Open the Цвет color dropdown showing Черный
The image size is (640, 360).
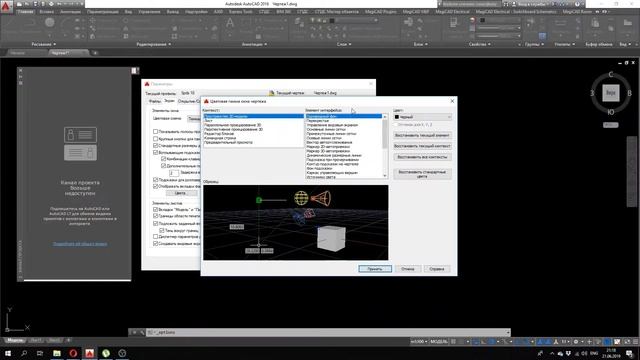pyautogui.click(x=422, y=117)
